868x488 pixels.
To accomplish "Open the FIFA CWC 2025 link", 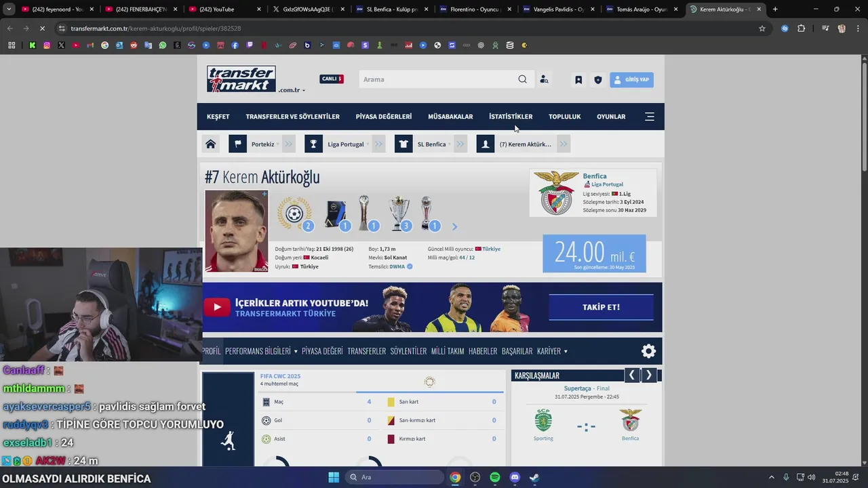I will click(280, 376).
